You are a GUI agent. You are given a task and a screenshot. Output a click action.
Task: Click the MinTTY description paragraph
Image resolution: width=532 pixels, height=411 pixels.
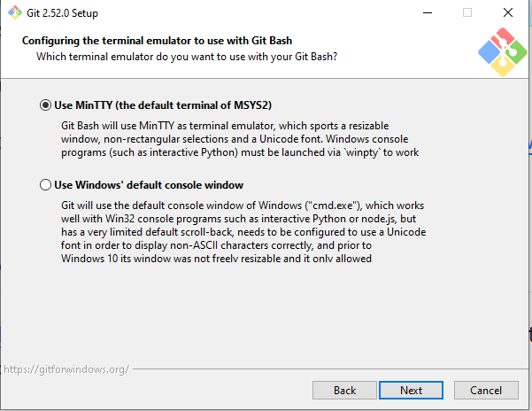click(230, 139)
